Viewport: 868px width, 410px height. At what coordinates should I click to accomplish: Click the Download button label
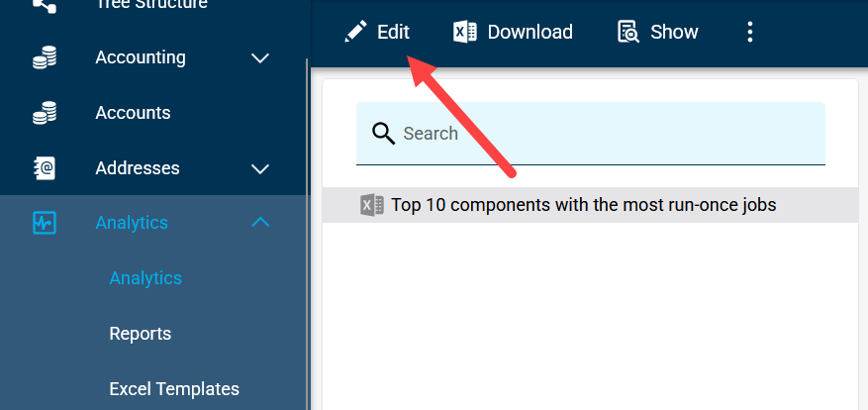tap(530, 32)
